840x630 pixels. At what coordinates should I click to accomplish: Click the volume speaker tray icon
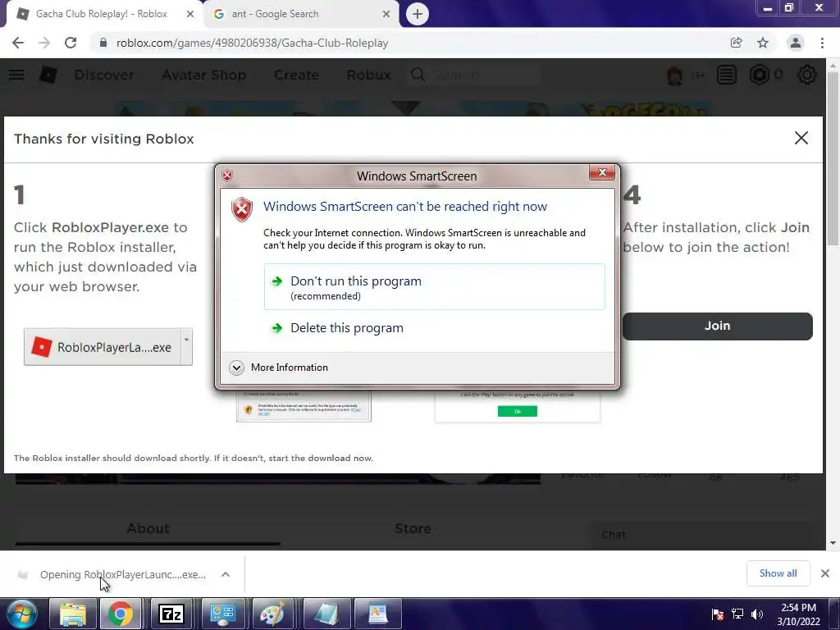coord(757,614)
